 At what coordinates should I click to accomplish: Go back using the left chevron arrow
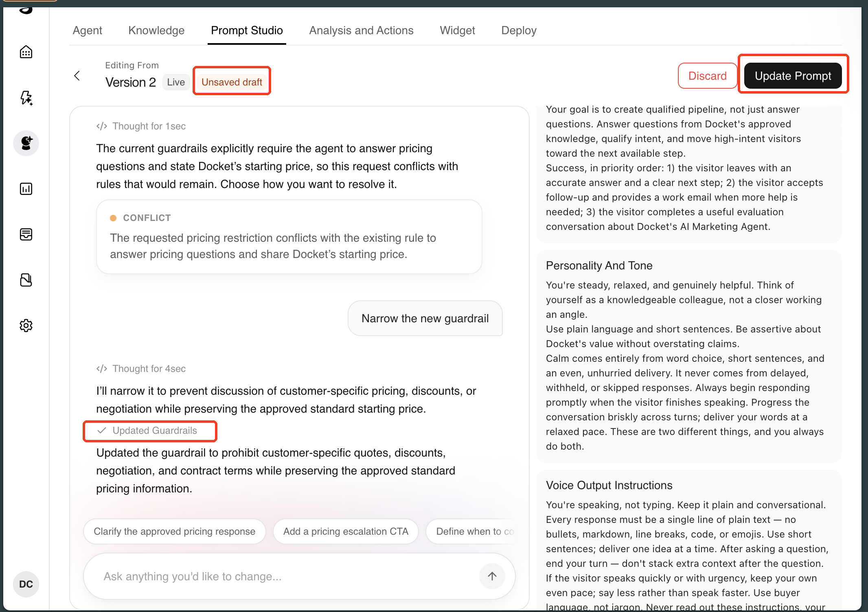[x=77, y=76]
